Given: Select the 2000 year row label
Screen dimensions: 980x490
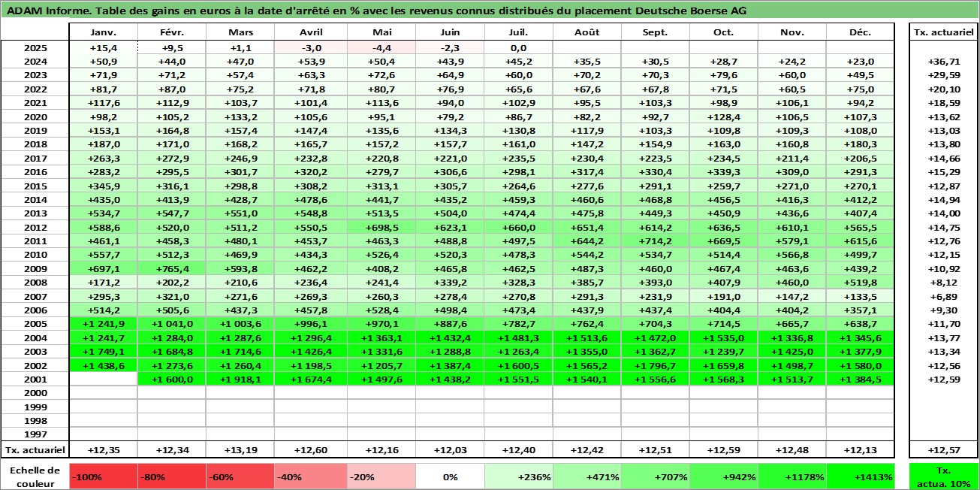Looking at the screenshot, I should pyautogui.click(x=35, y=393).
